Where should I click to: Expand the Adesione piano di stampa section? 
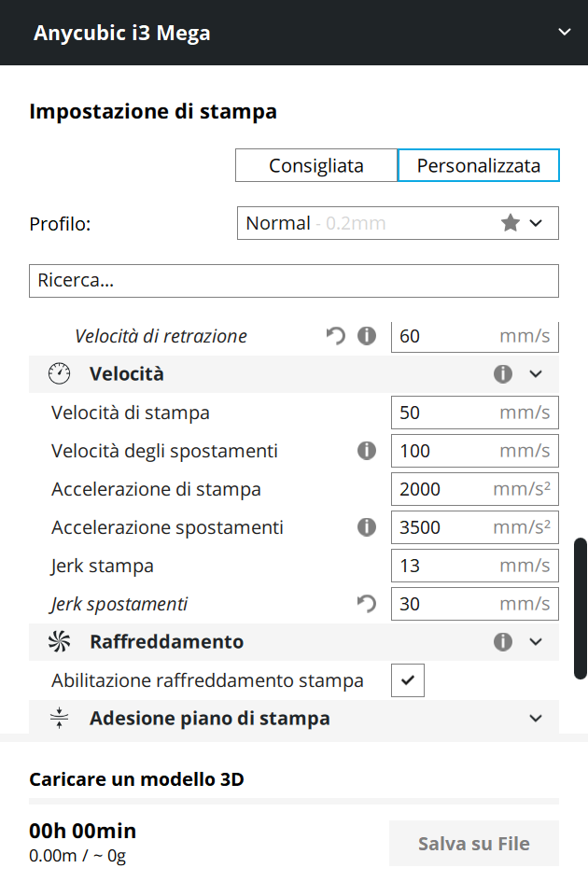tap(536, 719)
